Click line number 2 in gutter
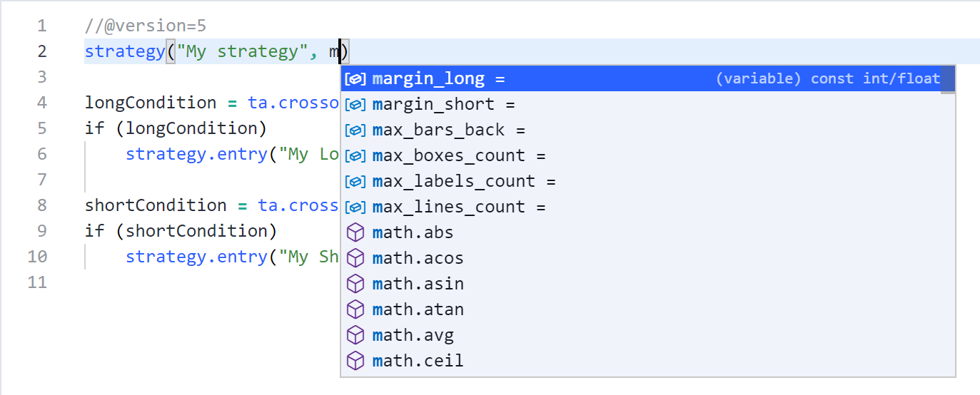 coord(41,52)
